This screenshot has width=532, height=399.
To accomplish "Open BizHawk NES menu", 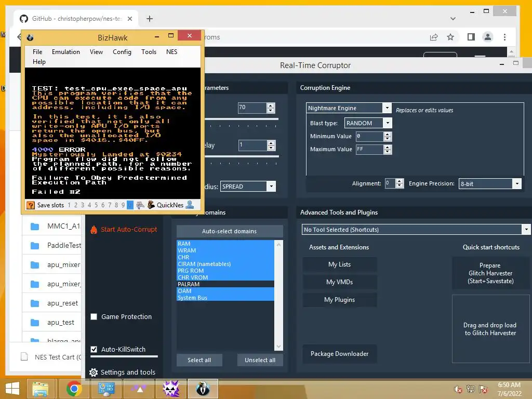I will tap(171, 52).
